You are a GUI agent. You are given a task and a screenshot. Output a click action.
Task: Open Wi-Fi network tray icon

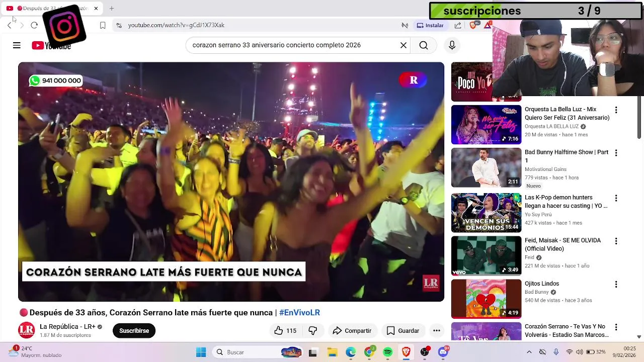click(570, 352)
